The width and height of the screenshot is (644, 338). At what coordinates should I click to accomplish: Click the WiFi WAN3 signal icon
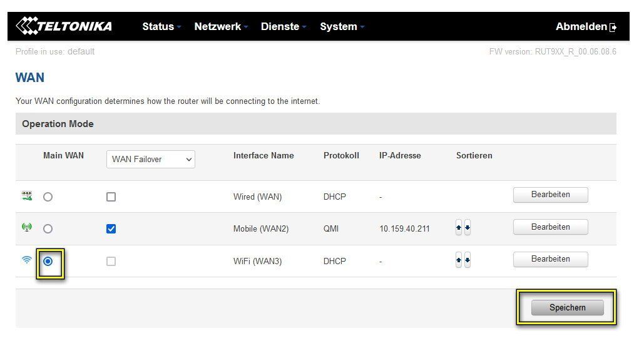pos(26,260)
